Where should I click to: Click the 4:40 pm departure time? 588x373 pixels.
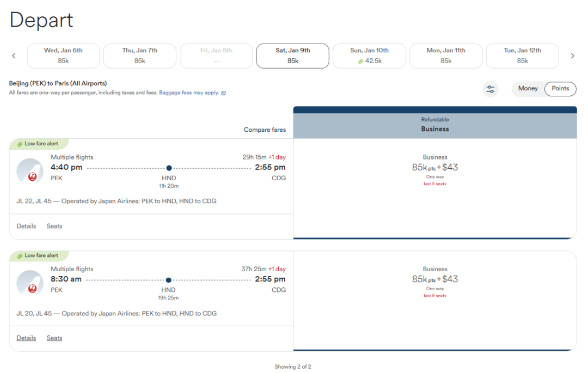66,168
